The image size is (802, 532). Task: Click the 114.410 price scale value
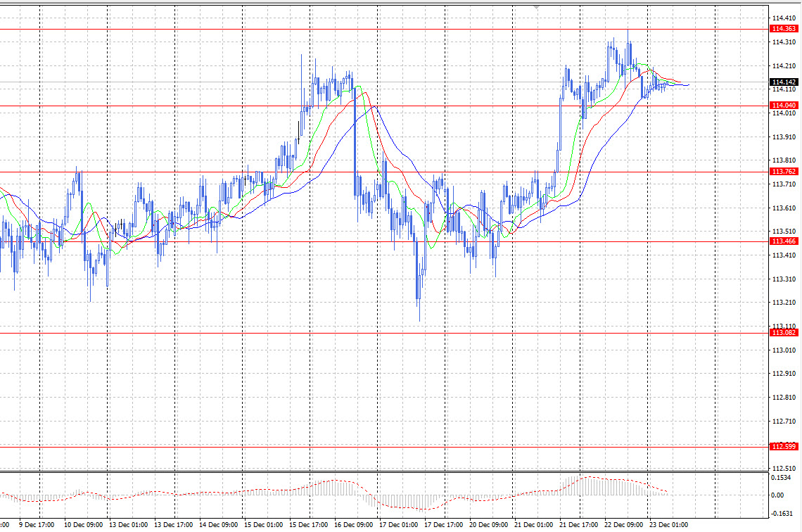click(784, 18)
